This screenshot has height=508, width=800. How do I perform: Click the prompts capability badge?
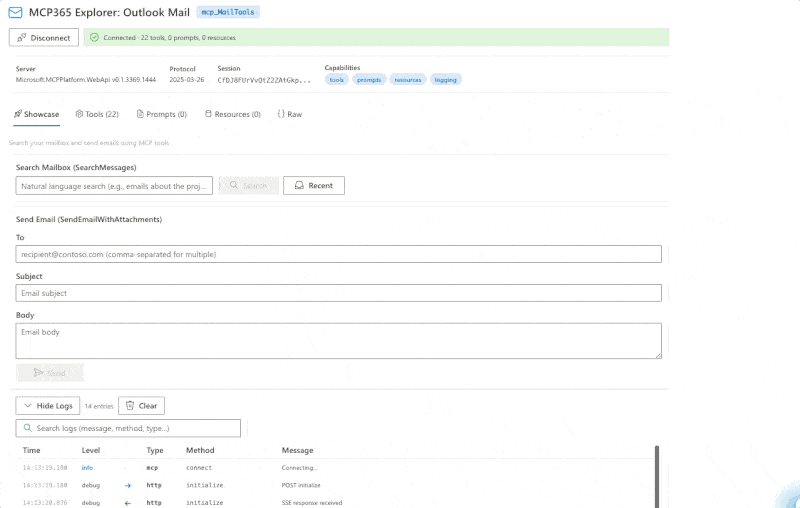[369, 80]
